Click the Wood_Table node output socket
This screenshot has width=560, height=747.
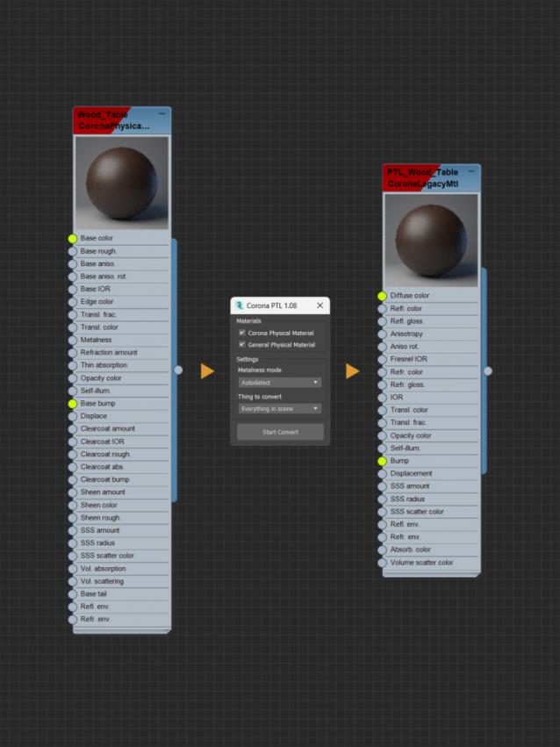(179, 370)
